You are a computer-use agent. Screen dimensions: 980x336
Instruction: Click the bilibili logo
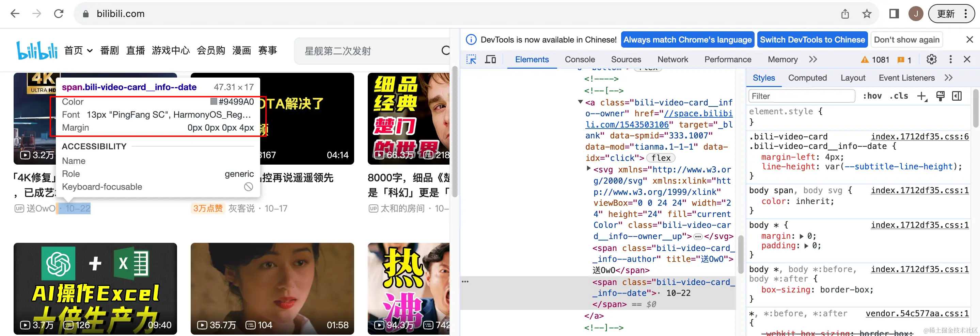pos(36,50)
